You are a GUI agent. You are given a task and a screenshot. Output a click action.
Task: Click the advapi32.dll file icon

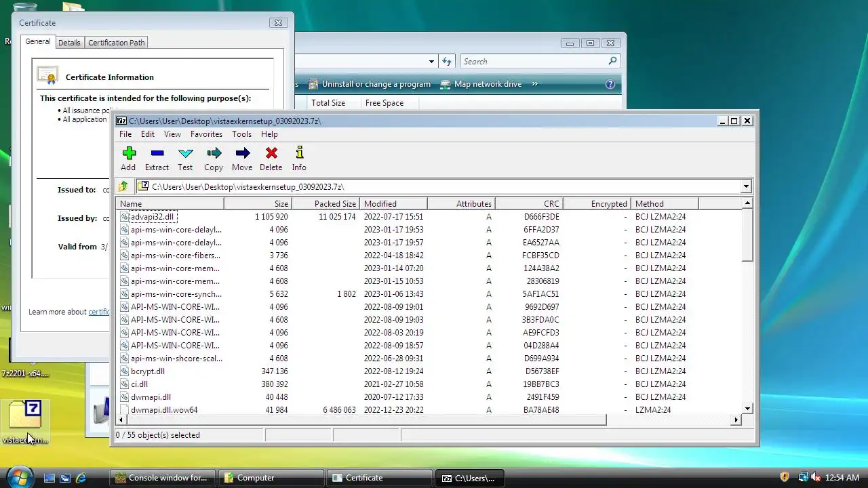point(124,217)
